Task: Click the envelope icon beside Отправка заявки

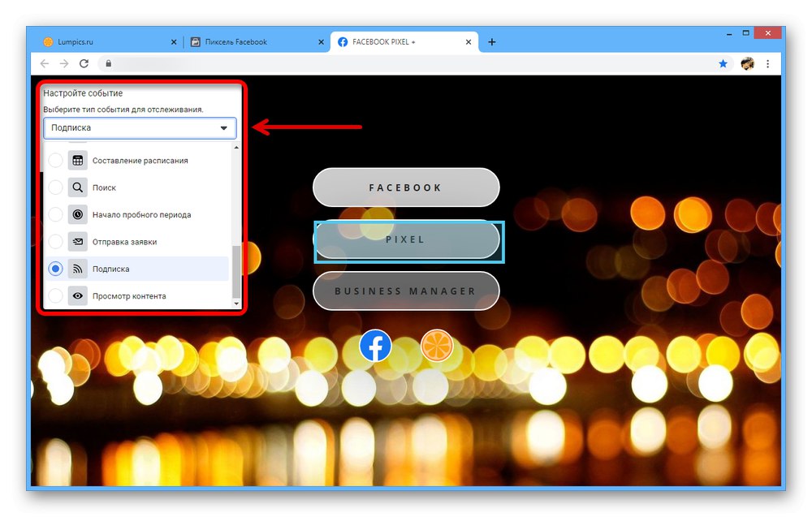Action: coord(78,242)
